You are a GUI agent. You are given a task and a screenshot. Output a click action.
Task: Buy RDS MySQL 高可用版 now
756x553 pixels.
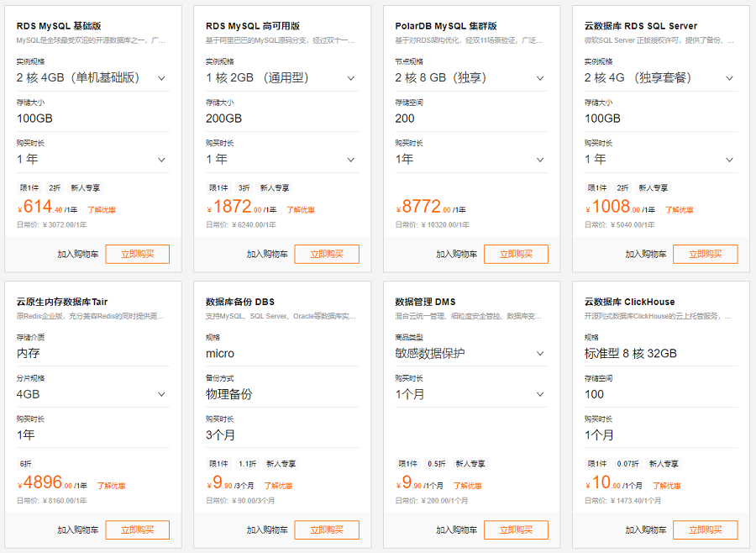pos(327,255)
